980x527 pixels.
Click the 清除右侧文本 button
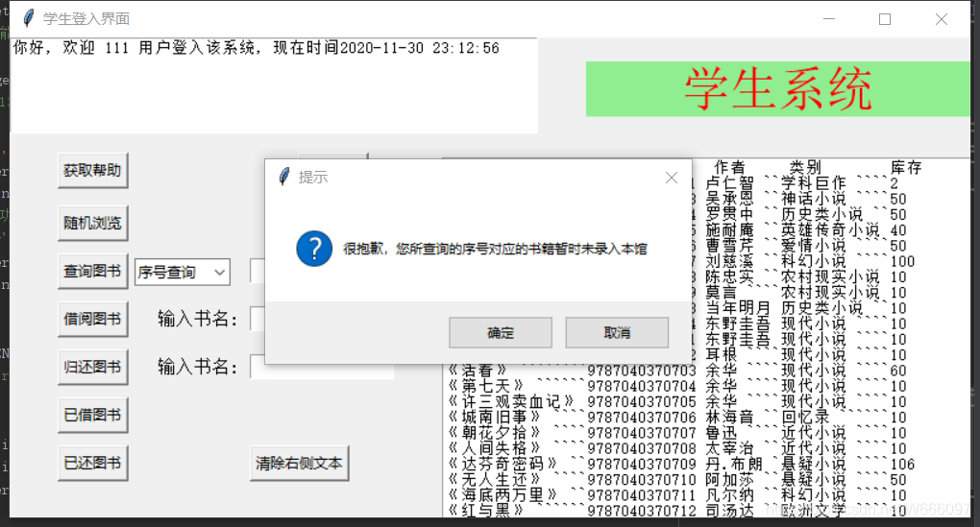tap(299, 463)
